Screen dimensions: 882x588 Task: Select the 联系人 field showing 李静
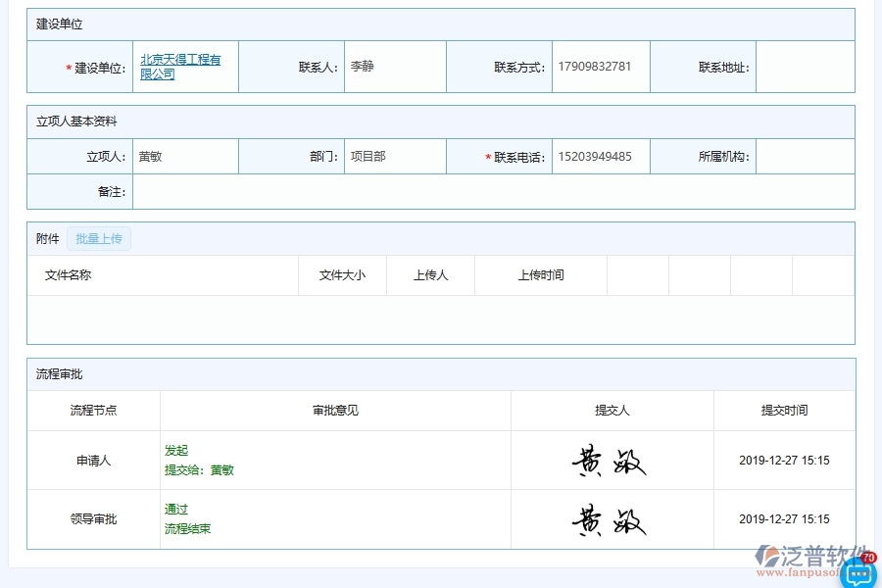click(394, 67)
